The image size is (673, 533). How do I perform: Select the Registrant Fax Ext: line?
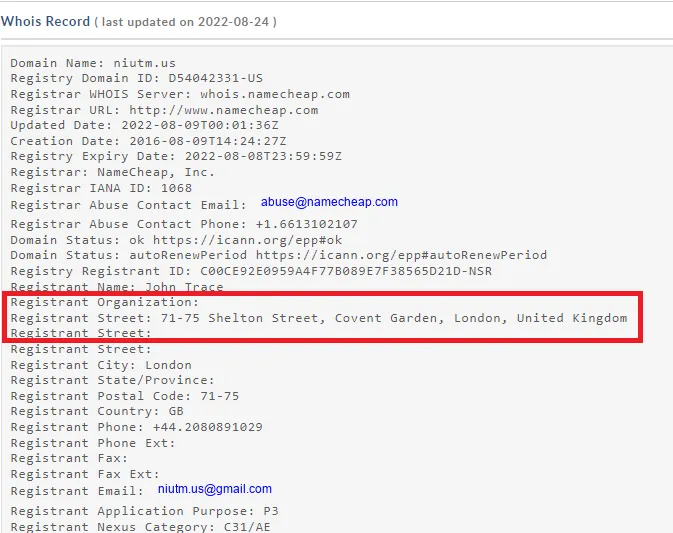click(x=85, y=474)
